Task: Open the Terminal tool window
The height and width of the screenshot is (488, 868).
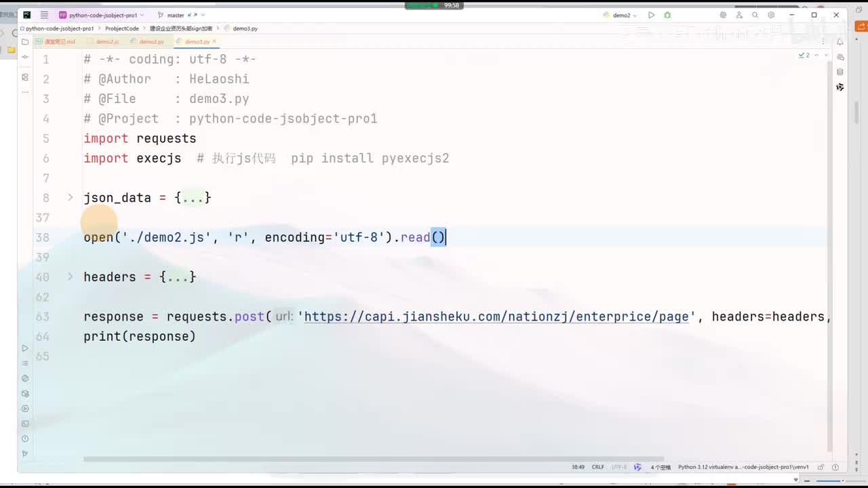Action: click(x=25, y=424)
